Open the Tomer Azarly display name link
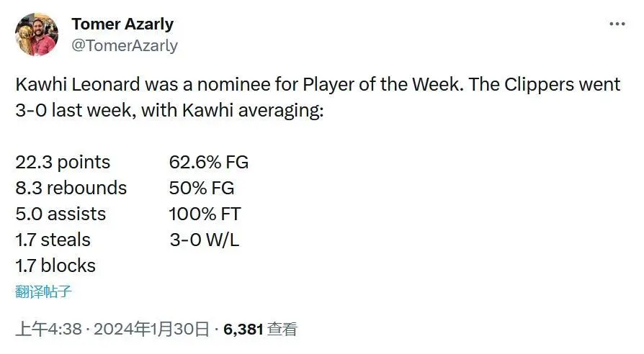The image size is (644, 354). 122,24
